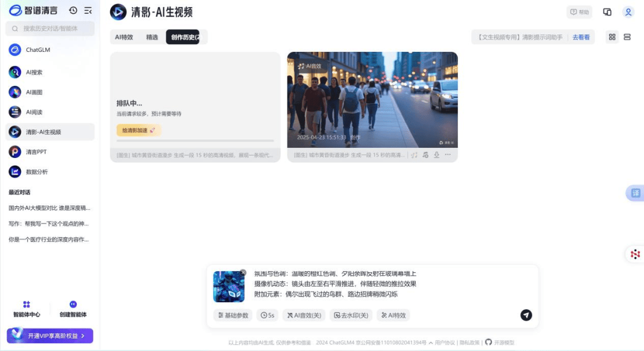Switch to grid view layout

(x=612, y=37)
